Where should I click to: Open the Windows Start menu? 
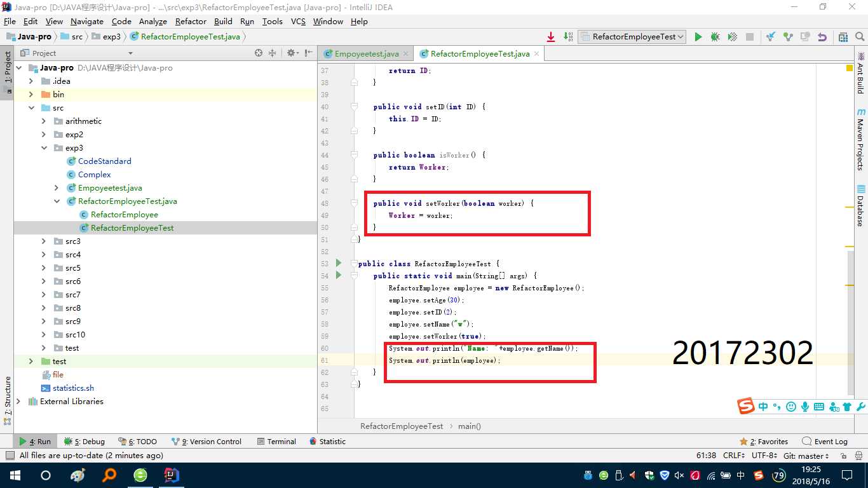[x=15, y=475]
